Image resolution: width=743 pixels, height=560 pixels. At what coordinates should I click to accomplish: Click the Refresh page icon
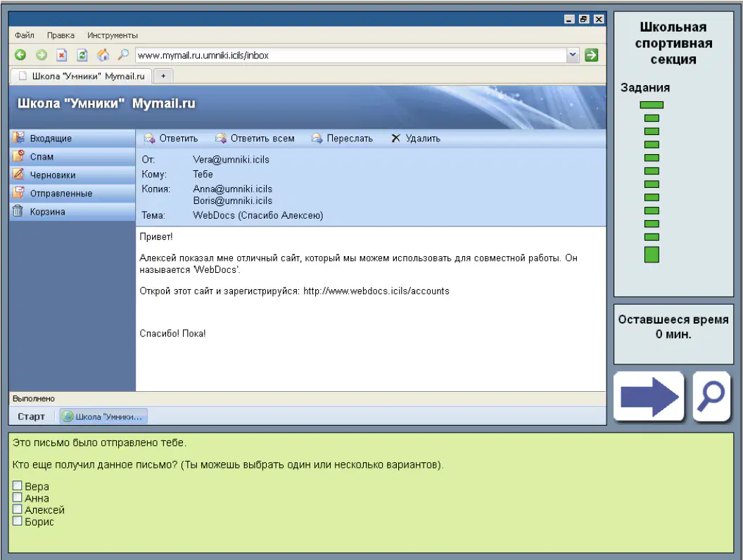82,55
